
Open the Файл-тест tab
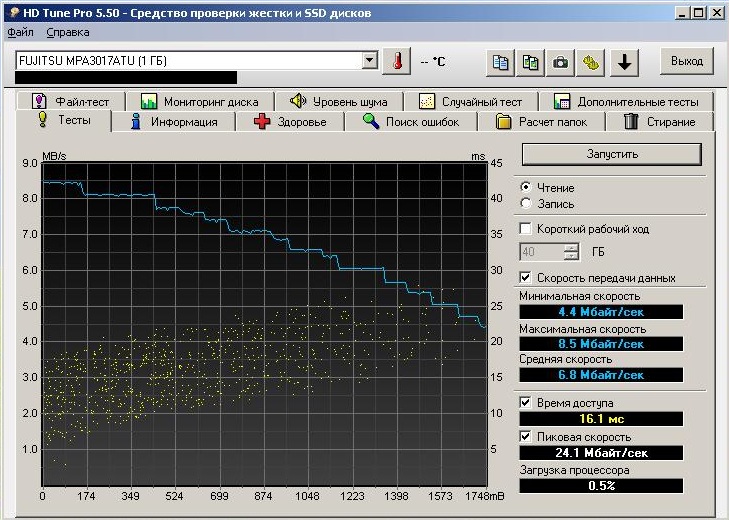tap(71, 101)
